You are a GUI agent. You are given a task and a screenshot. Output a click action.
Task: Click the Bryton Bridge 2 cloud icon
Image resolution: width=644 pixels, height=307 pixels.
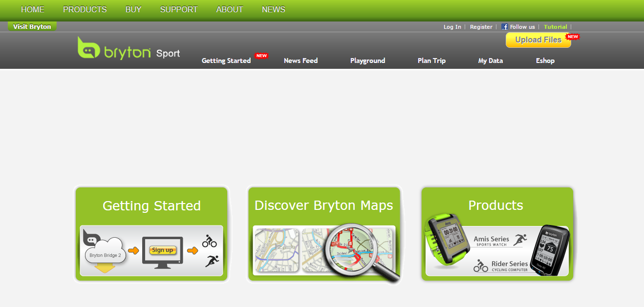[x=105, y=250]
